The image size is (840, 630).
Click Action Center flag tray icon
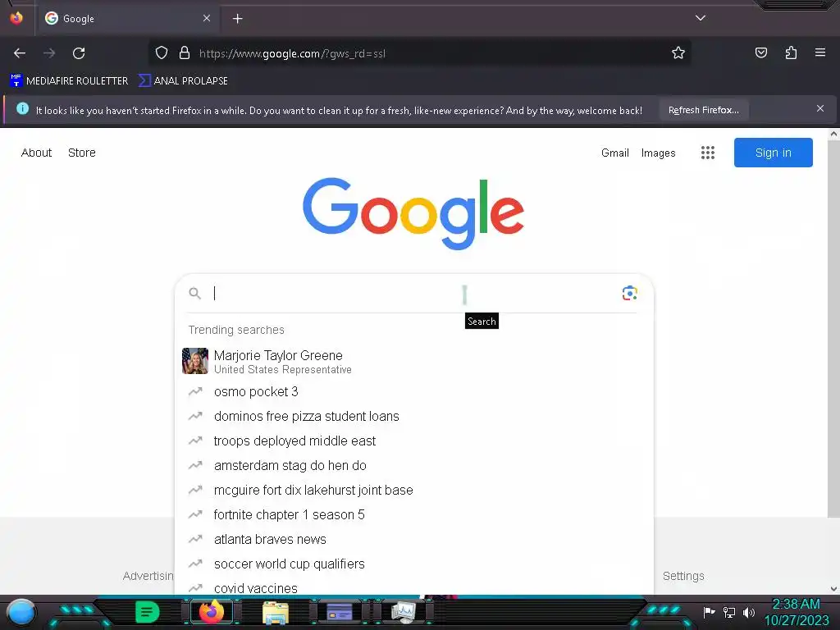coord(709,612)
